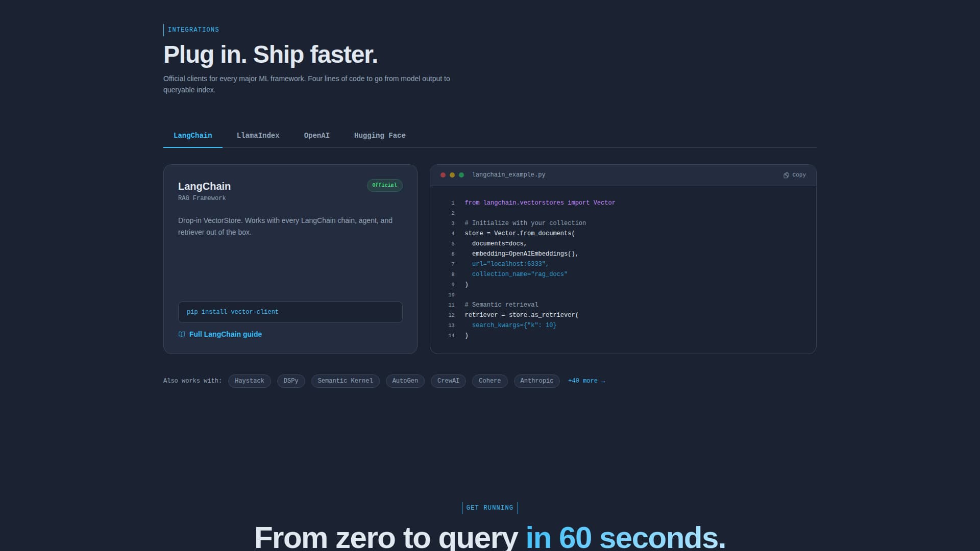Click the RAG Framework subtitle
980x551 pixels.
(x=202, y=198)
